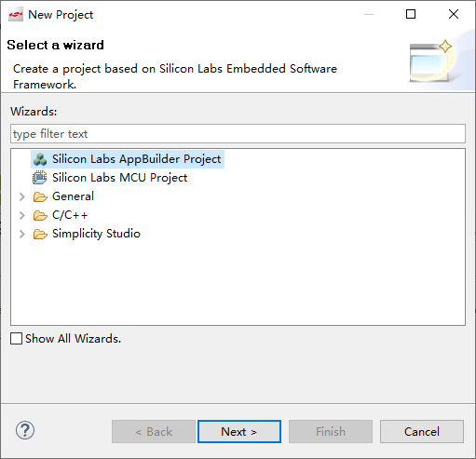Image resolution: width=476 pixels, height=459 pixels.
Task: Expand the Simplicity Studio tree node
Action: click(x=21, y=234)
